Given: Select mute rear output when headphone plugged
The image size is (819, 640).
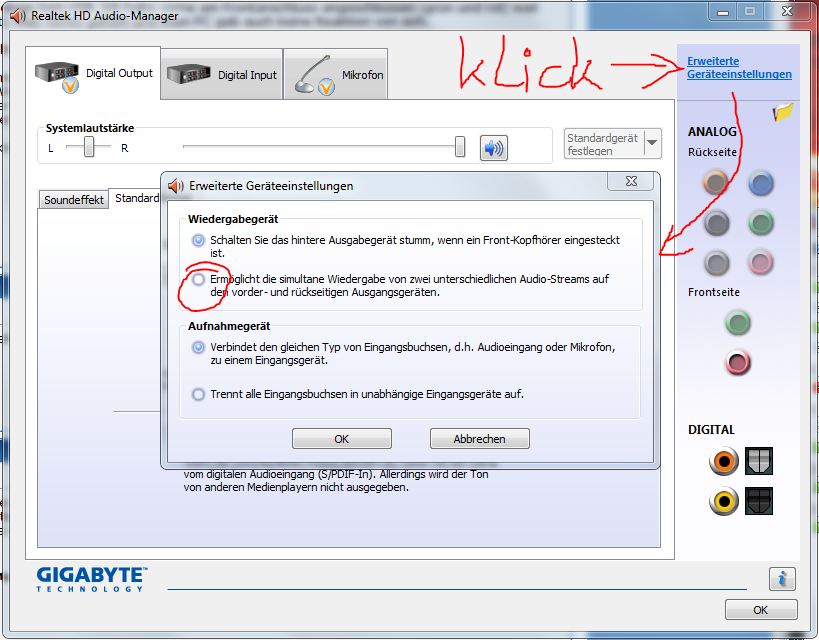Looking at the screenshot, I should click(x=198, y=240).
